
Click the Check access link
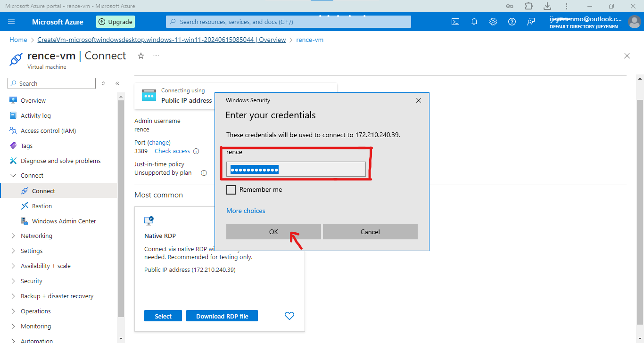172,151
